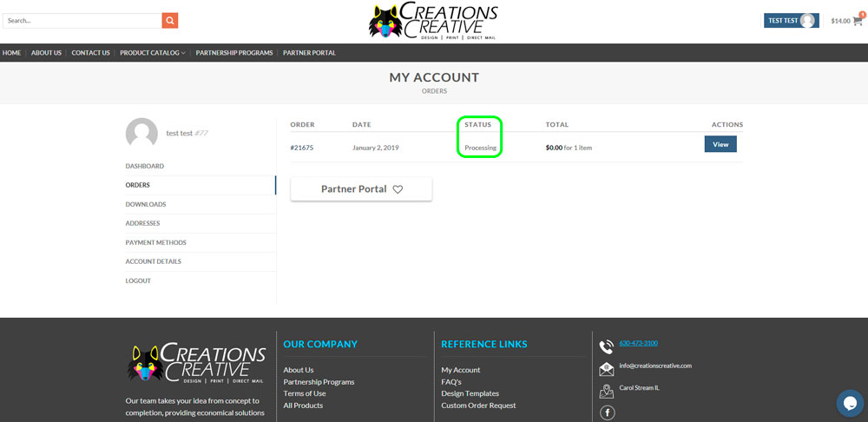Open the TEST TEST account menu
This screenshot has height=422, width=868.
click(x=791, y=21)
